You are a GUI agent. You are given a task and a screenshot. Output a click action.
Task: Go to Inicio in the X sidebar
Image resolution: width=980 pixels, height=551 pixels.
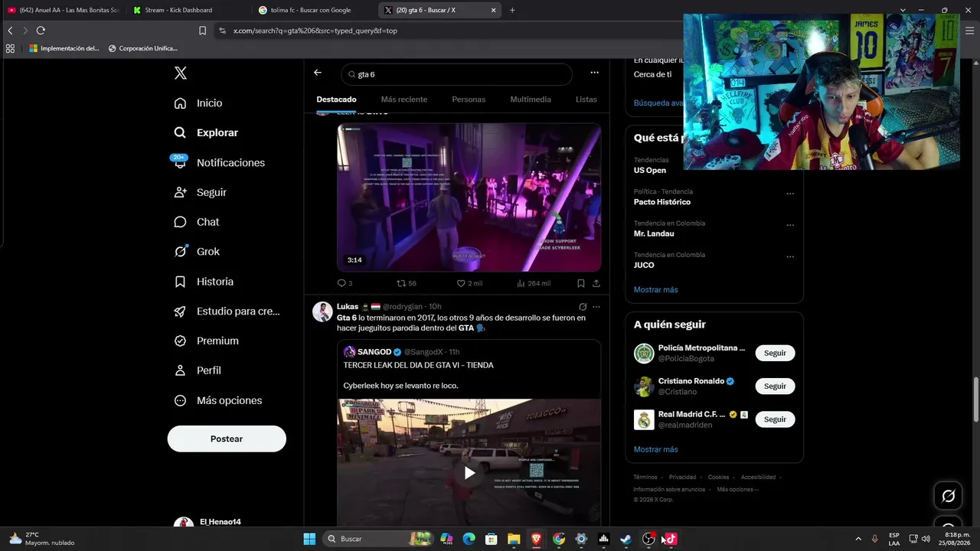198,103
